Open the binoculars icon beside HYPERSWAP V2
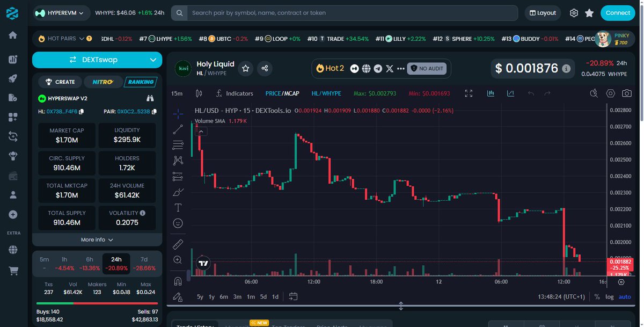 coord(150,99)
